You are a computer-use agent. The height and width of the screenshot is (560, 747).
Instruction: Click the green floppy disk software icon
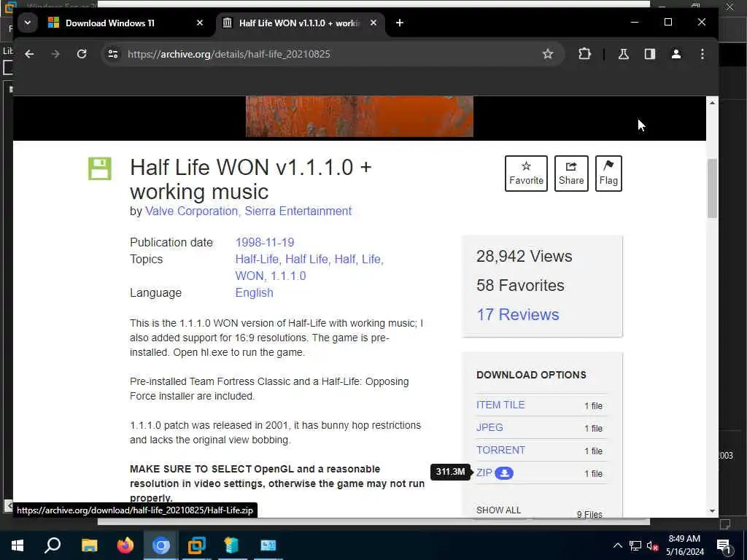click(99, 168)
